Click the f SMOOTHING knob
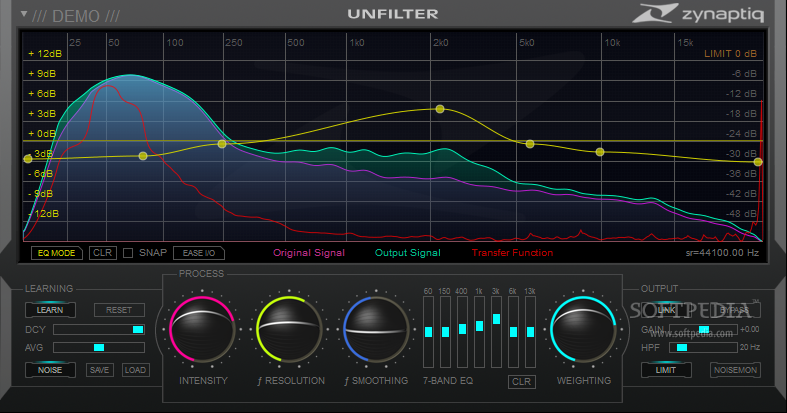787x413 pixels. click(376, 330)
